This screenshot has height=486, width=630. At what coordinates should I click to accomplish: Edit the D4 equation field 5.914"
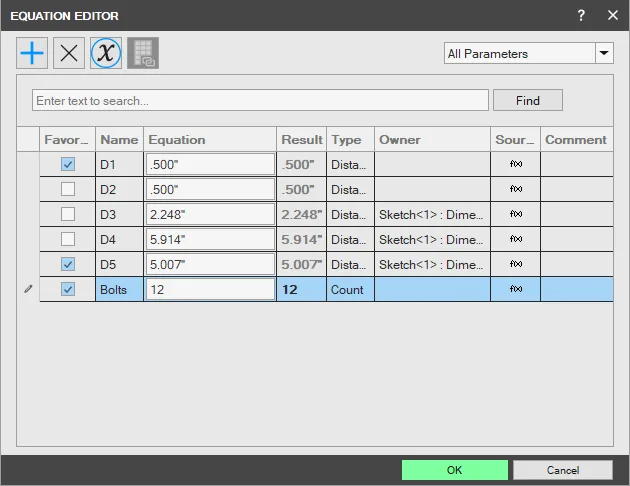point(210,239)
